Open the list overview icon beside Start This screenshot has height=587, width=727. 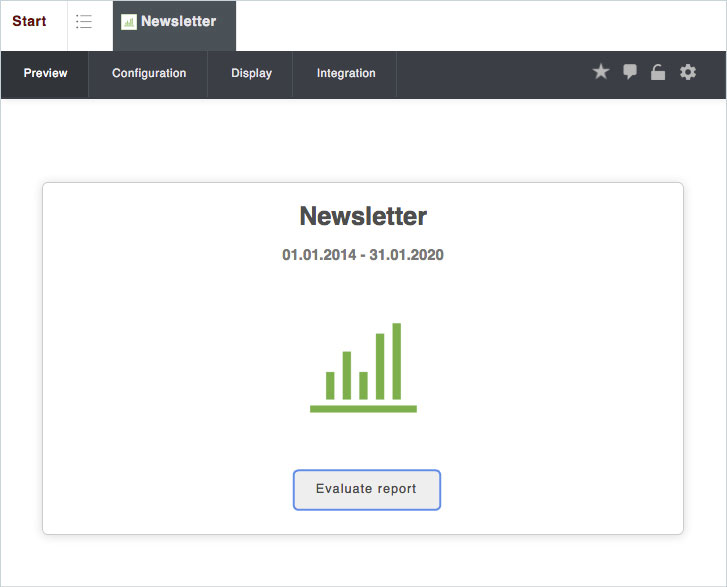(x=84, y=22)
